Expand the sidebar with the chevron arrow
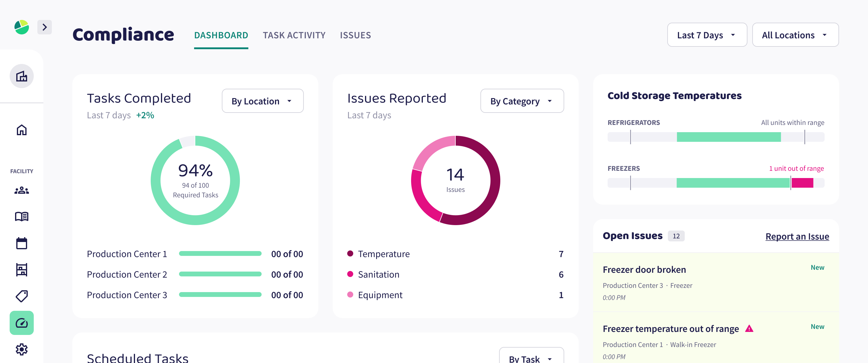 [x=45, y=27]
